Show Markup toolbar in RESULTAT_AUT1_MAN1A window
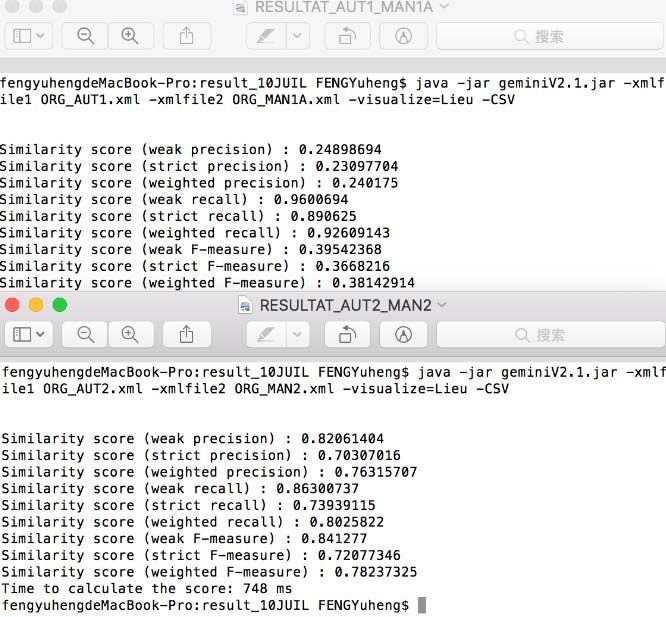This screenshot has height=617, width=666. tap(403, 36)
